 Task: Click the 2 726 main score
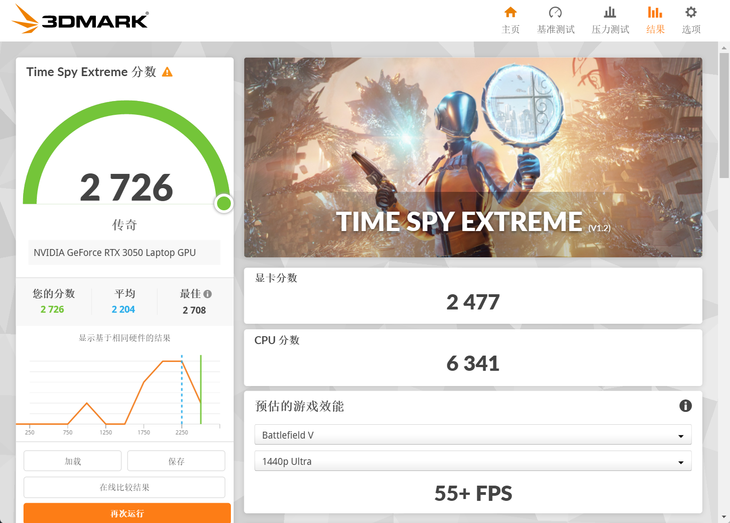point(126,187)
